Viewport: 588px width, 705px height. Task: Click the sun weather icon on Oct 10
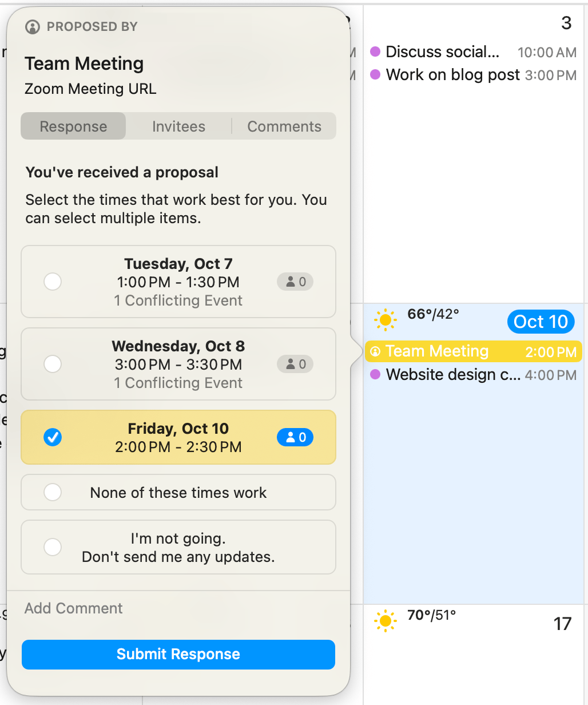point(385,319)
